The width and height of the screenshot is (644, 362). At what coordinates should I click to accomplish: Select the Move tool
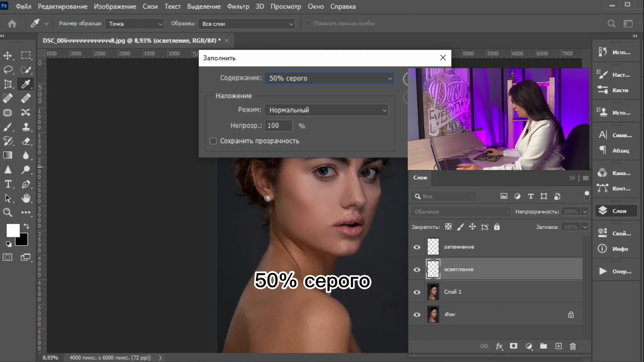pos(8,56)
